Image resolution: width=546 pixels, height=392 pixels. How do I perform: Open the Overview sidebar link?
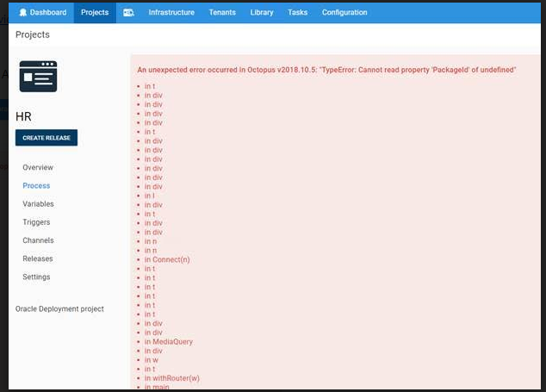38,167
